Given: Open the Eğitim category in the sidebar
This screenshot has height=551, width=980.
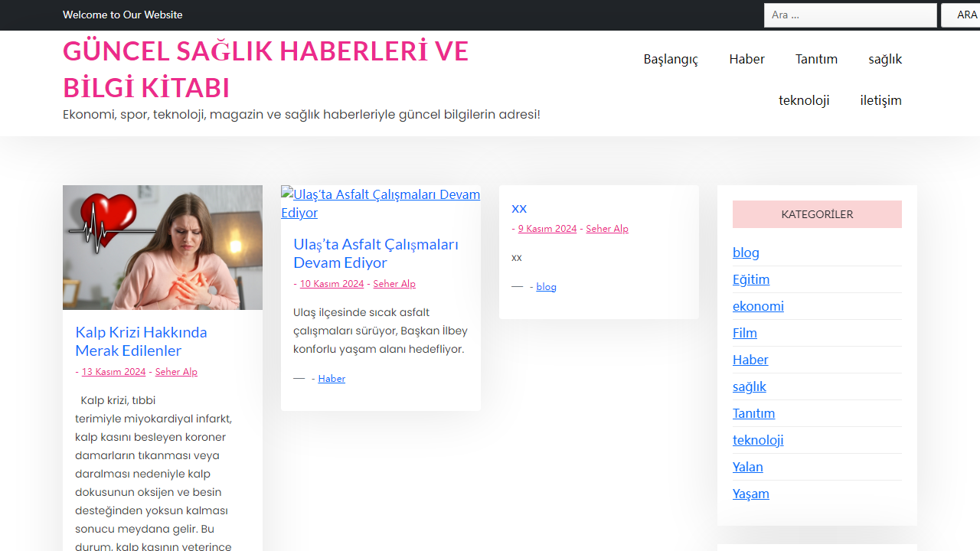Looking at the screenshot, I should click(751, 279).
